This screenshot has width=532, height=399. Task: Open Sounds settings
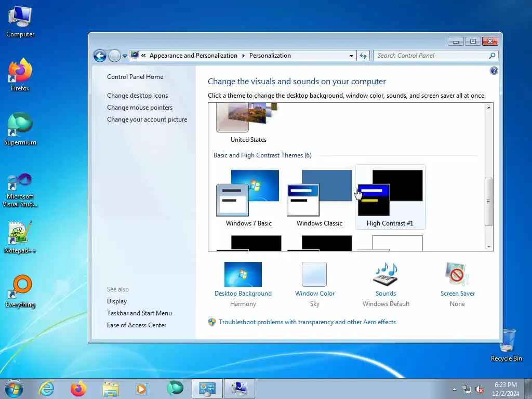tap(386, 284)
